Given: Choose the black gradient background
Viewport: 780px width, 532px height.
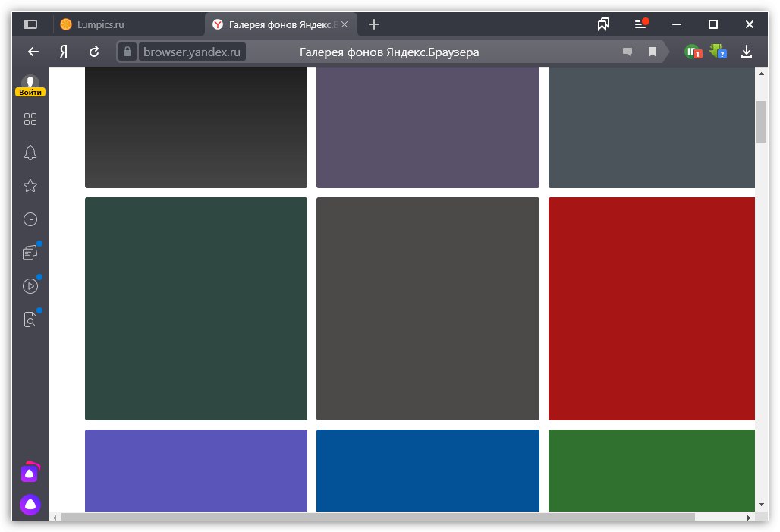Looking at the screenshot, I should point(196,127).
